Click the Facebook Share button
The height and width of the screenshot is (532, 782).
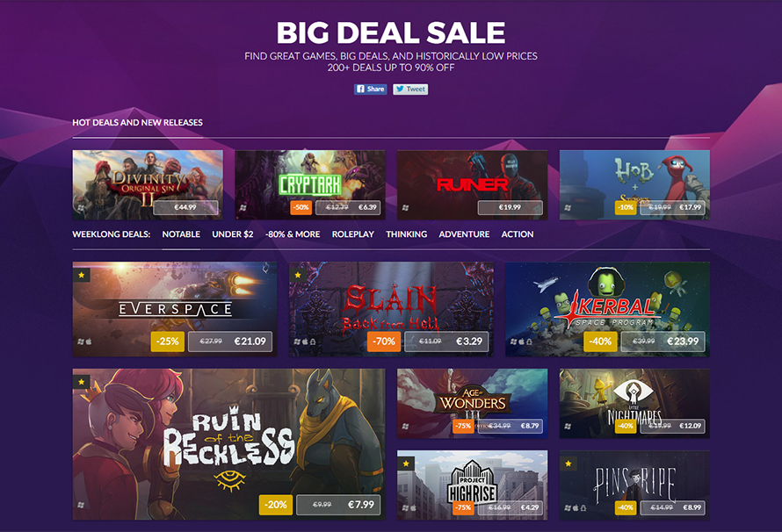(370, 90)
